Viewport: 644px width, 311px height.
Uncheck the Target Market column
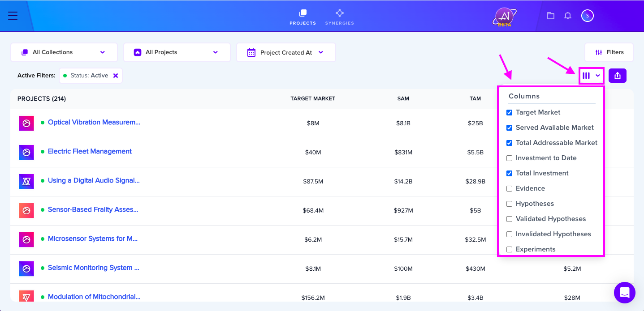[x=509, y=112]
